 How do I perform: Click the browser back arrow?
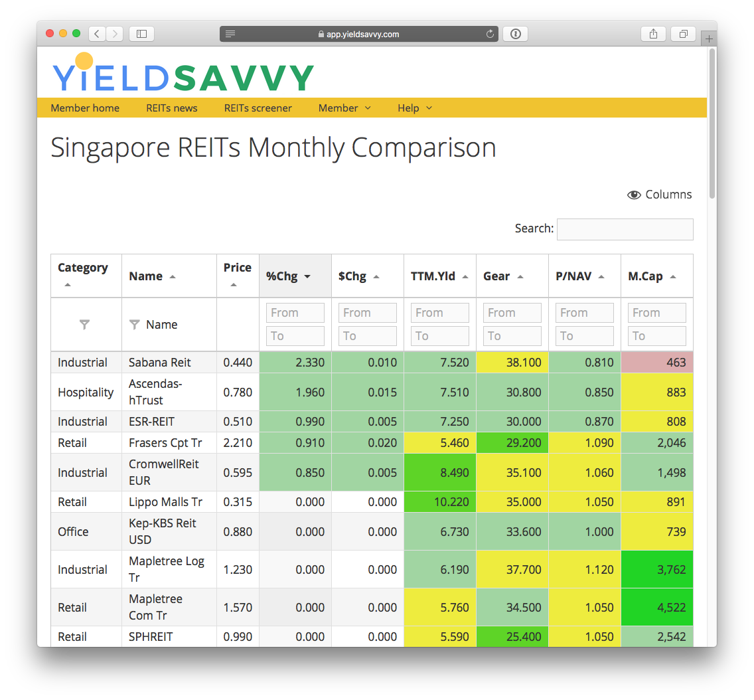97,34
